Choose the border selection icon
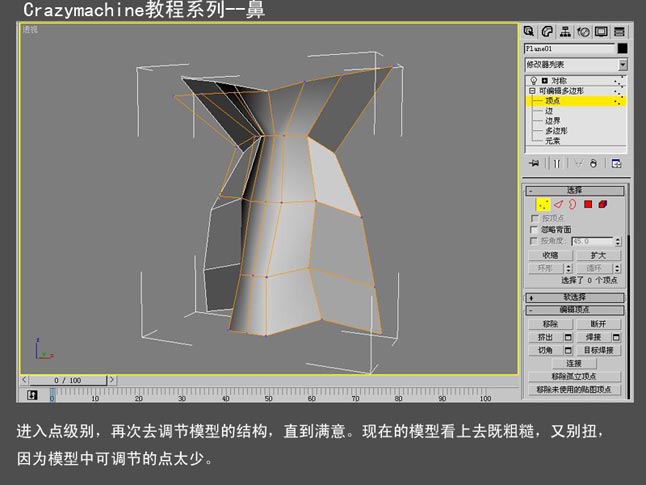This screenshot has width=646, height=485. point(573,204)
